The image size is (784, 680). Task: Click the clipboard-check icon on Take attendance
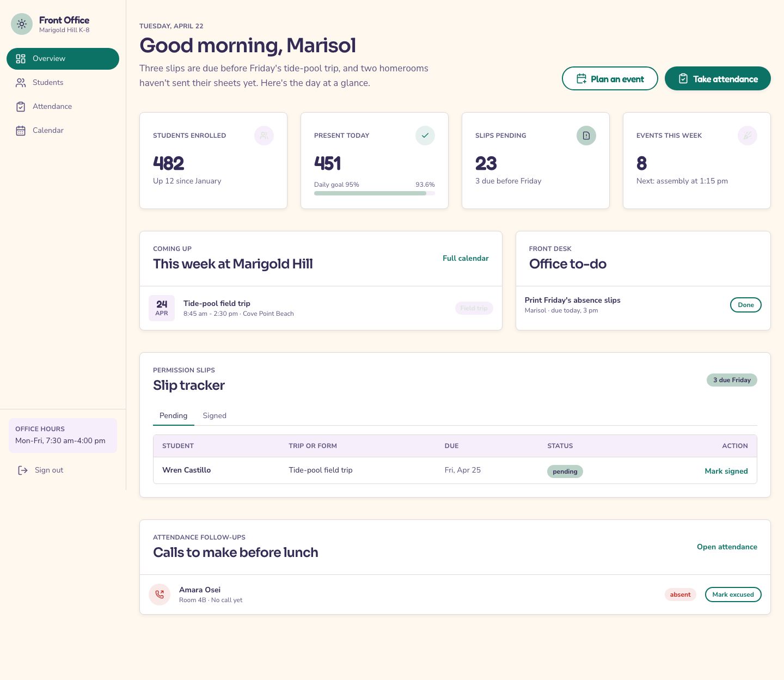[x=683, y=79]
